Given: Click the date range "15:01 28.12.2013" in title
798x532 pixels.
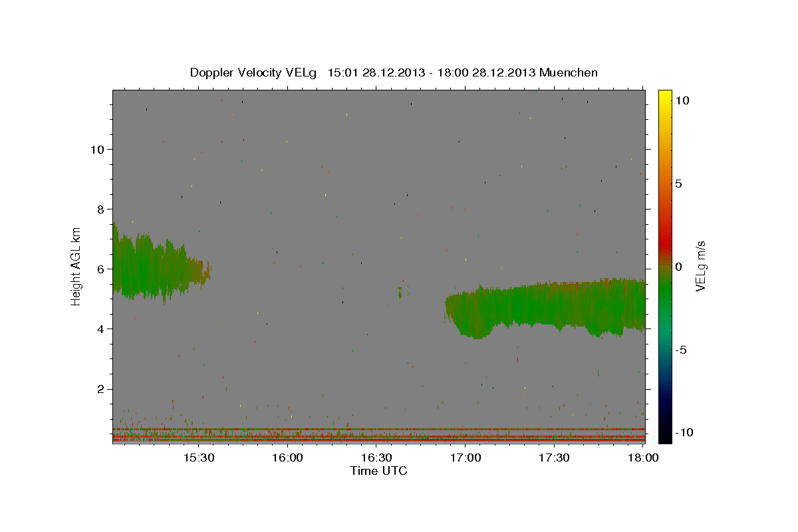Looking at the screenshot, I should (x=376, y=72).
